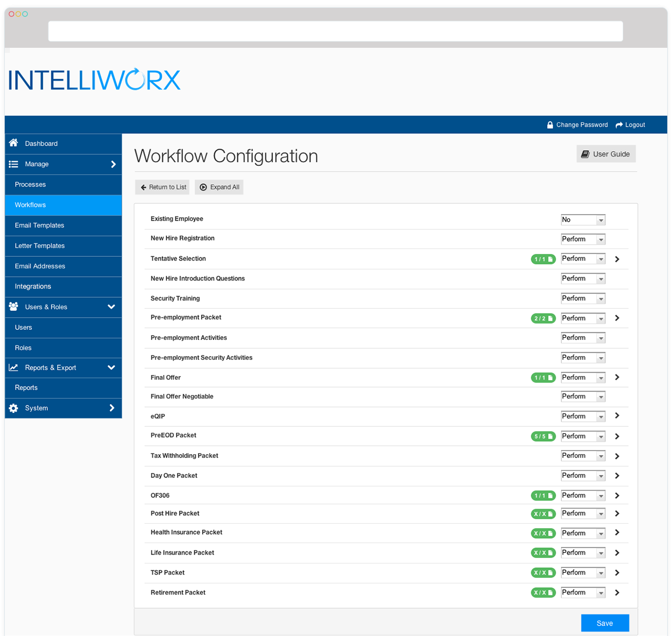This screenshot has height=636, width=672.
Task: Open Users in the sidebar
Action: point(64,328)
